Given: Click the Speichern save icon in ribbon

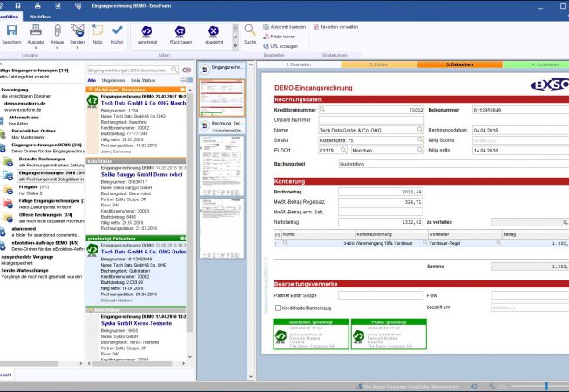Looking at the screenshot, I should coord(11,30).
